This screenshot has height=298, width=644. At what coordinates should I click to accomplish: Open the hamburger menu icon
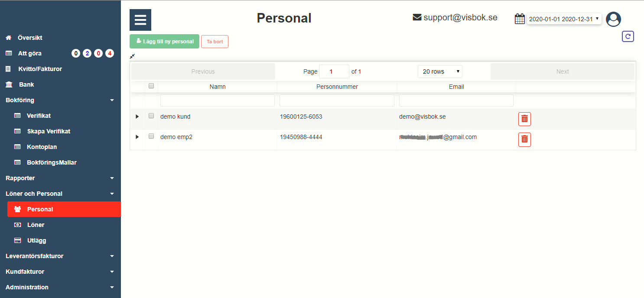tap(140, 20)
